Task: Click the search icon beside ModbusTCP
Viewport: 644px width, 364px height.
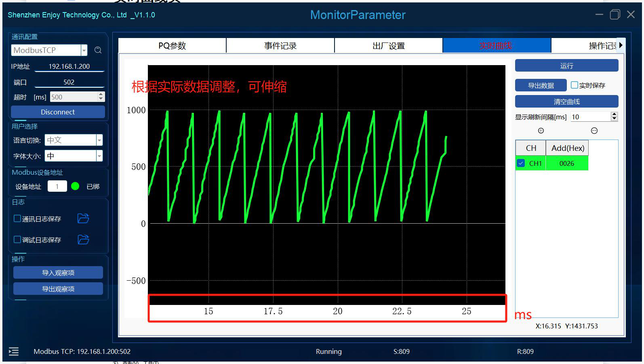Action: coord(98,50)
